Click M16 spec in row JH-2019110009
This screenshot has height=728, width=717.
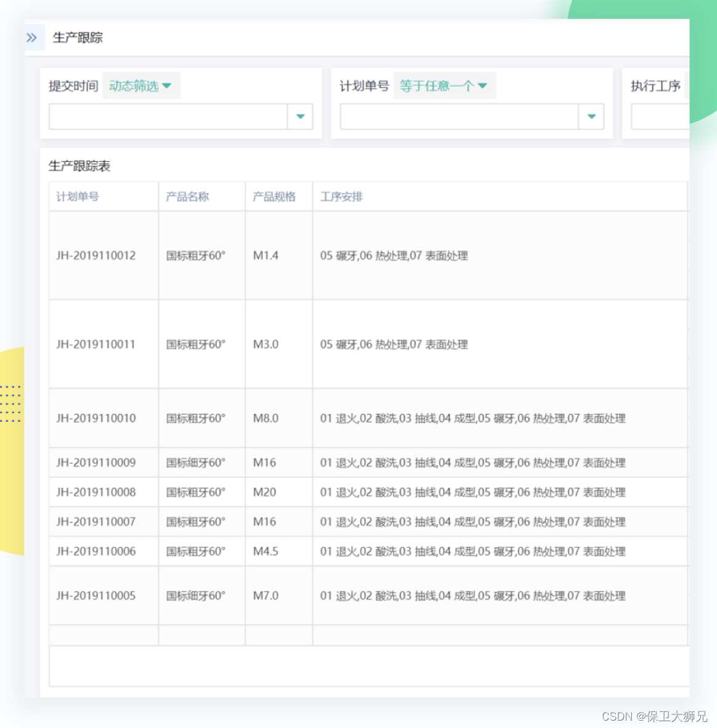(264, 463)
